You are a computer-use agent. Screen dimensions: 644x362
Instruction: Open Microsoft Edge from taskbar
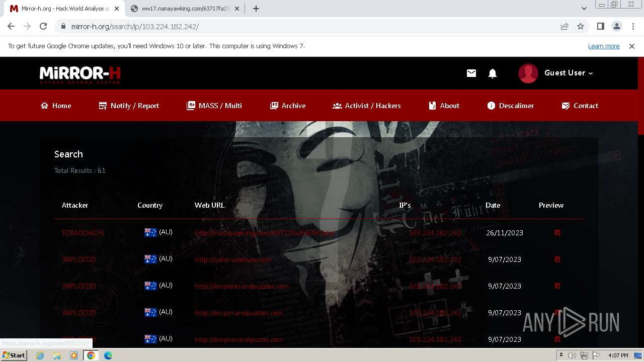point(108,355)
